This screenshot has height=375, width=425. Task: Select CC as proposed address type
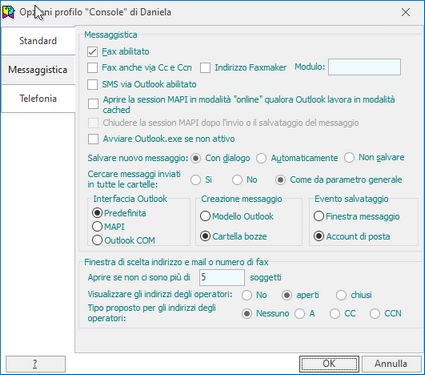click(x=335, y=314)
